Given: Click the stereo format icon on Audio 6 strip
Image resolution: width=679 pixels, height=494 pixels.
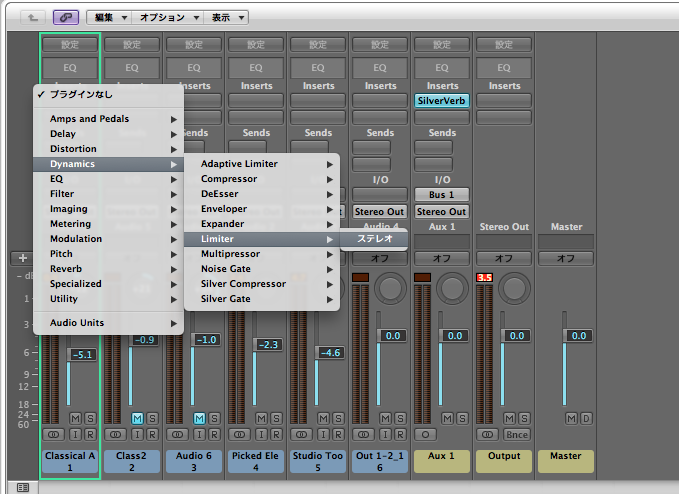Looking at the screenshot, I should 177,434.
